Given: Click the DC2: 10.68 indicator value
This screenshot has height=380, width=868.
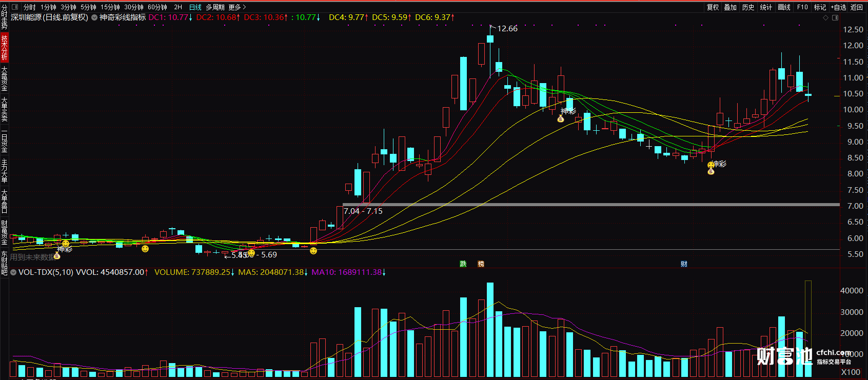Looking at the screenshot, I should tap(216, 17).
